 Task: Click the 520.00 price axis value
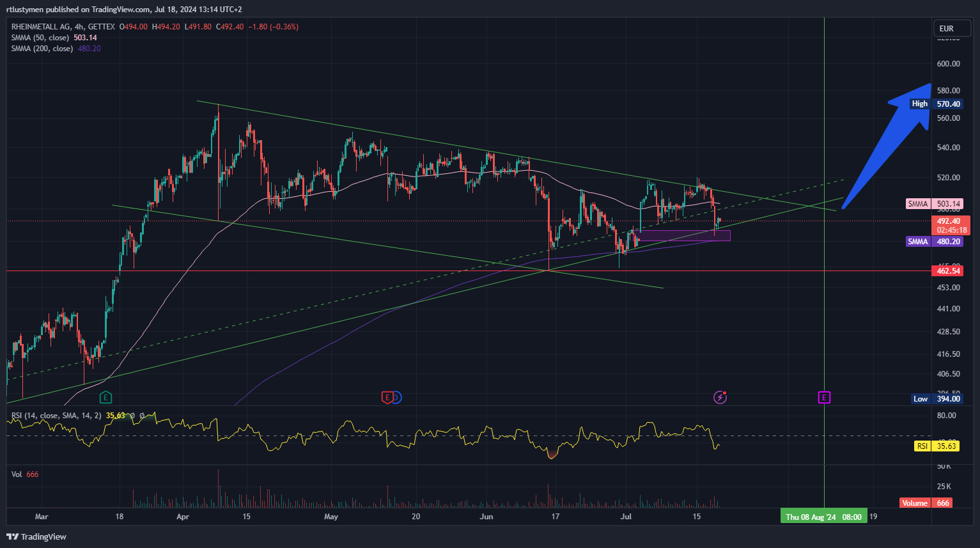948,178
